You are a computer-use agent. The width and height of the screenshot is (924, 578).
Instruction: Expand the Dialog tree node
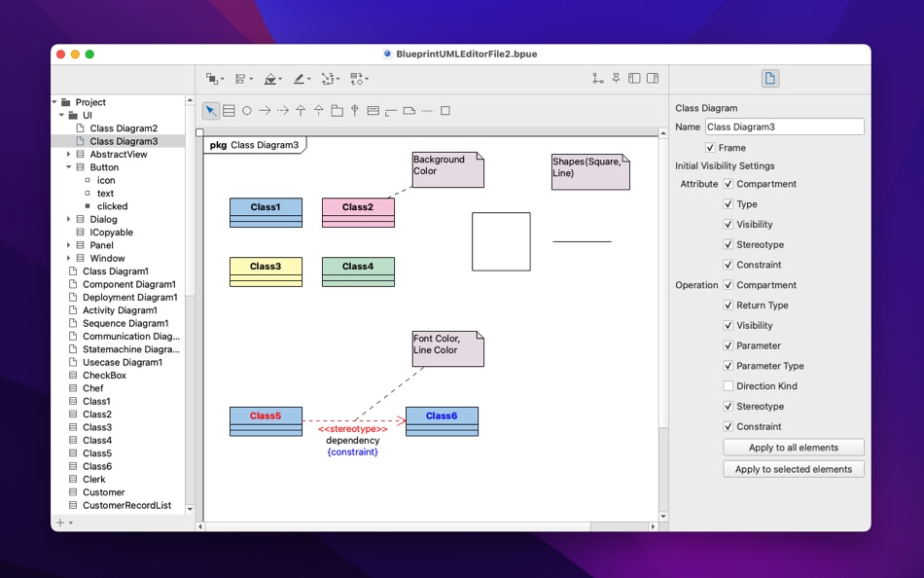[68, 219]
